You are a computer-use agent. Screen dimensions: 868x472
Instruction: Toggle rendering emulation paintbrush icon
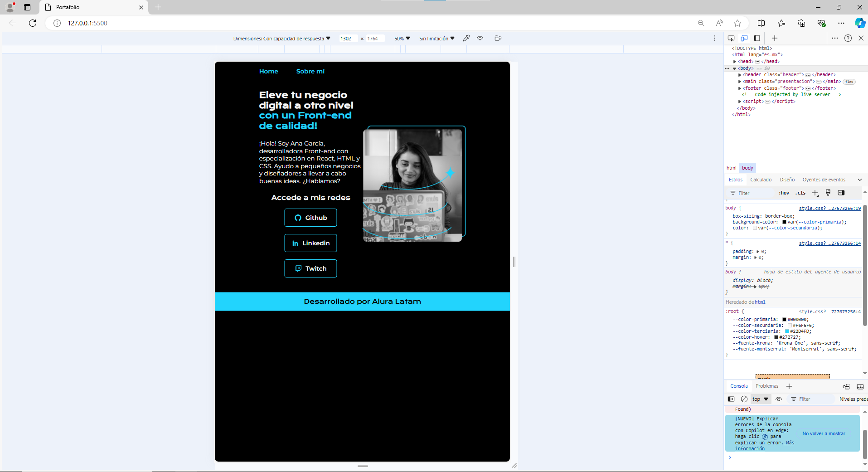(x=828, y=193)
